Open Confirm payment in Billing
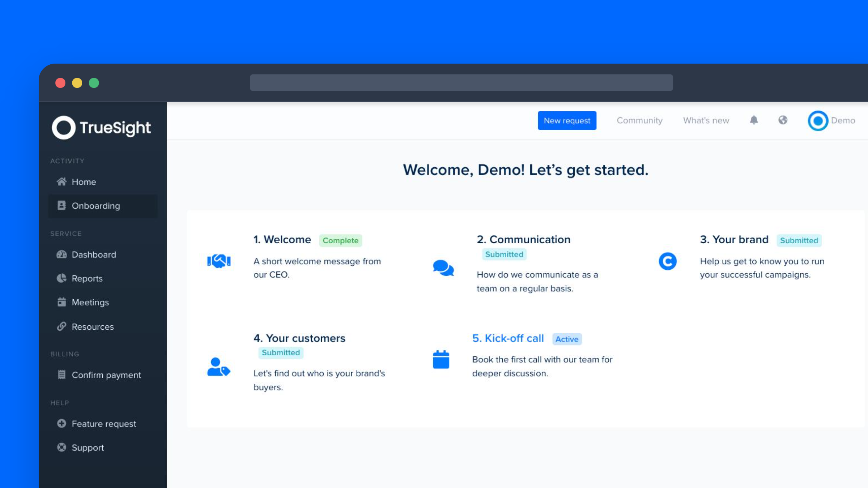This screenshot has width=868, height=488. click(x=103, y=375)
